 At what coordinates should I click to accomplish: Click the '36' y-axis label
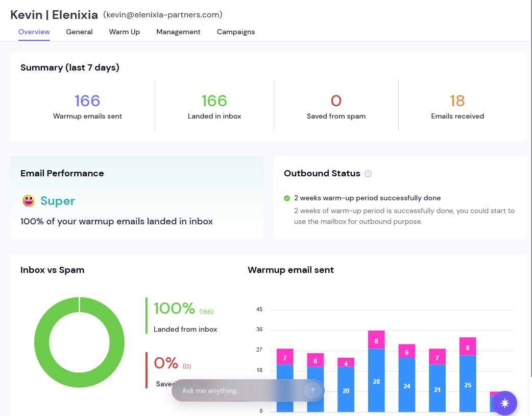pos(259,330)
